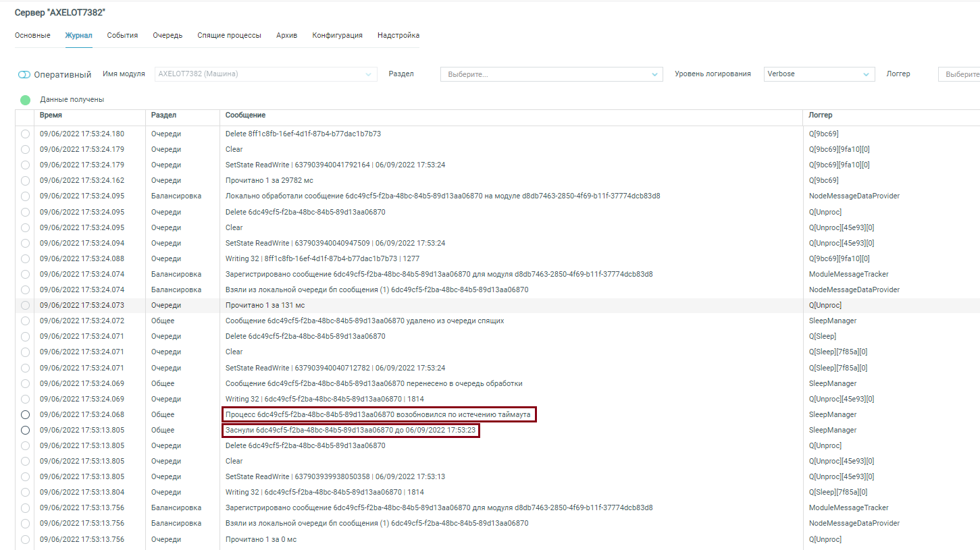Open the Надстройка tab
980x550 pixels.
point(398,35)
